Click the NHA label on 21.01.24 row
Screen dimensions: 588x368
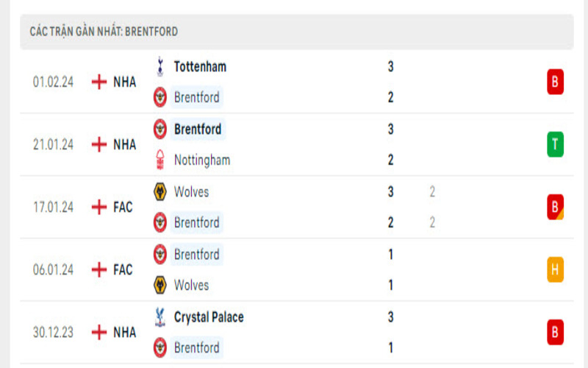point(124,144)
